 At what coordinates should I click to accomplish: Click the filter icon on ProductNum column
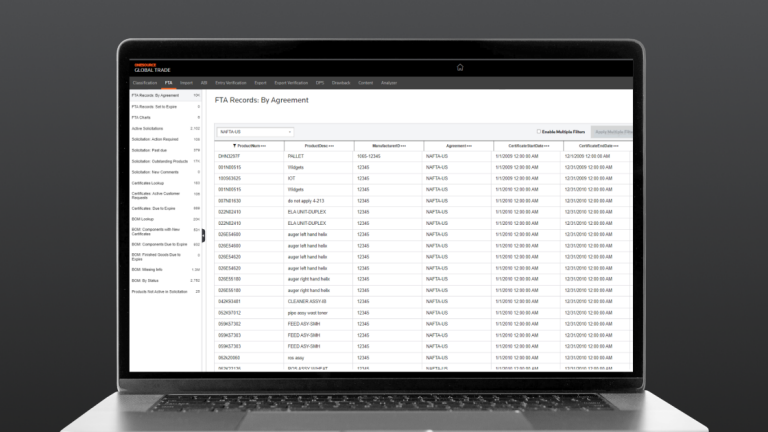(233, 146)
